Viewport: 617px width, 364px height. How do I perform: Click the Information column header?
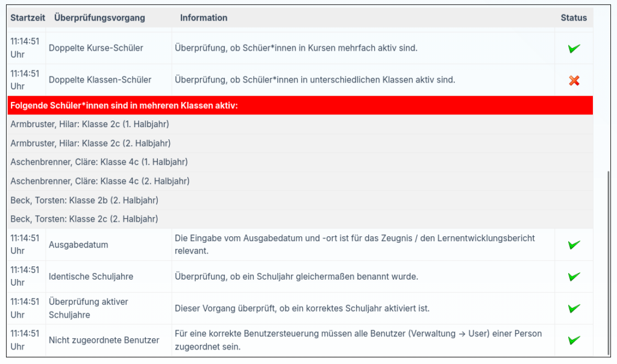coord(204,18)
